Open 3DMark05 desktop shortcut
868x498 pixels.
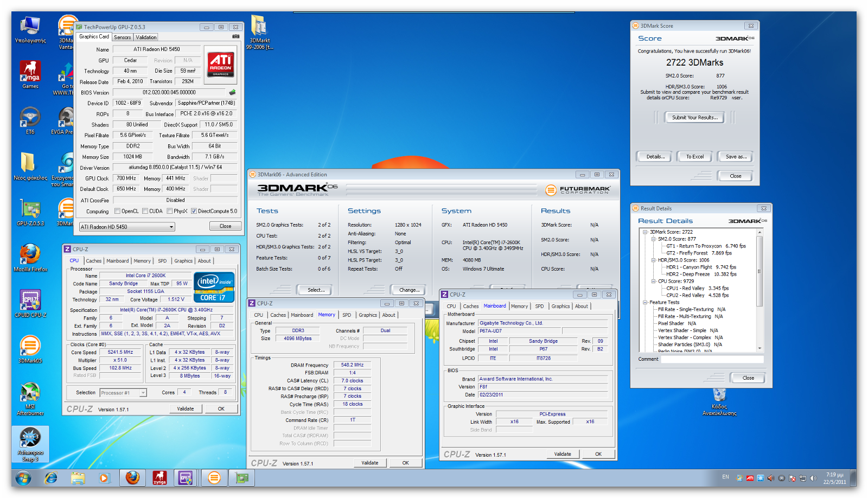point(30,349)
